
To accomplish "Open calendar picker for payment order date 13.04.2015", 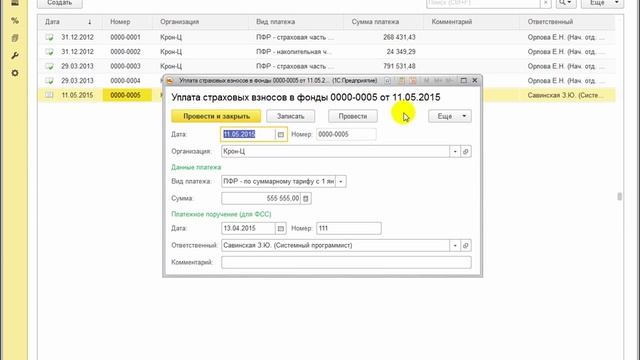I will (281, 229).
